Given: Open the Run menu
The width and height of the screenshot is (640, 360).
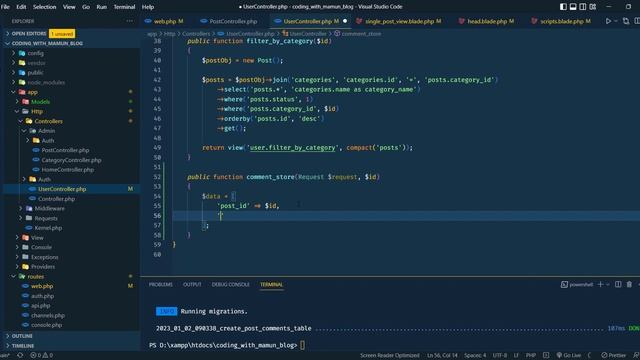Looking at the screenshot, I should tap(102, 7).
